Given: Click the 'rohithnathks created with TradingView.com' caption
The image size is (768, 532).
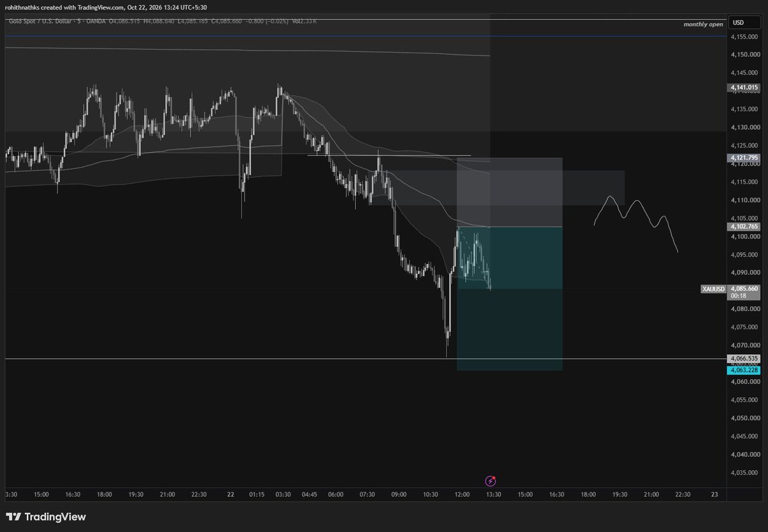Looking at the screenshot, I should pyautogui.click(x=66, y=7).
